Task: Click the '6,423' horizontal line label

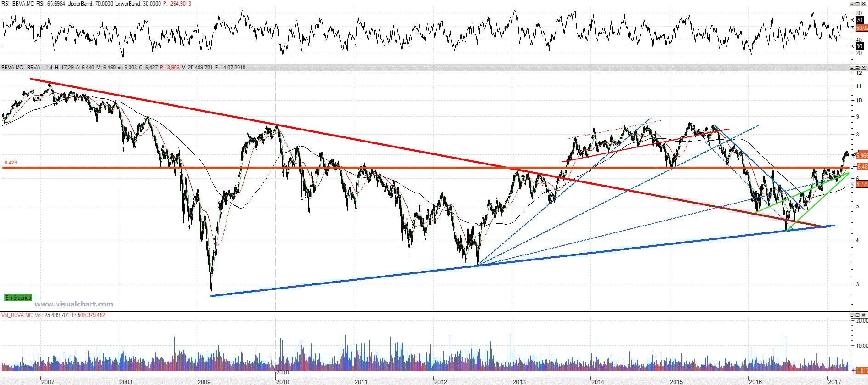Action: pyautogui.click(x=11, y=163)
